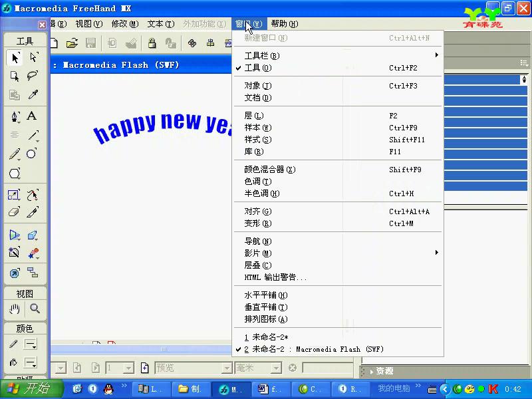
Task: Open the page number dropdown
Action: coord(128,368)
